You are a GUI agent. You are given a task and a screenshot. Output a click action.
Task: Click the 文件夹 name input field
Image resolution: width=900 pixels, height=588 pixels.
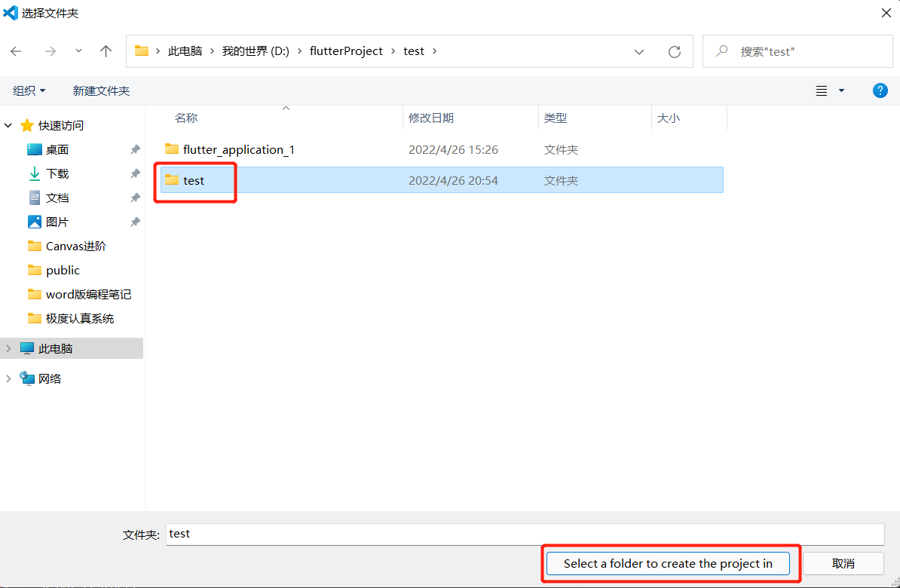(x=525, y=534)
